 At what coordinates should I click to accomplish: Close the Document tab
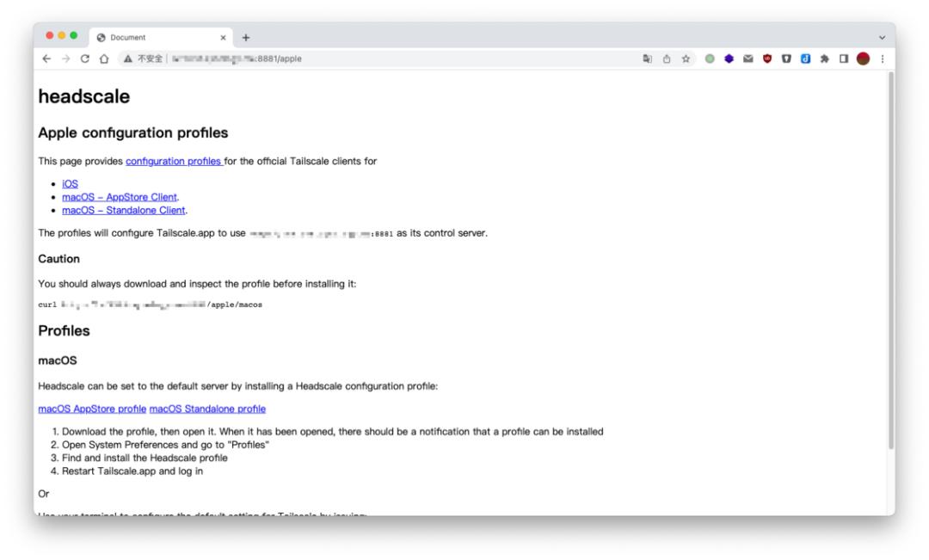click(224, 37)
